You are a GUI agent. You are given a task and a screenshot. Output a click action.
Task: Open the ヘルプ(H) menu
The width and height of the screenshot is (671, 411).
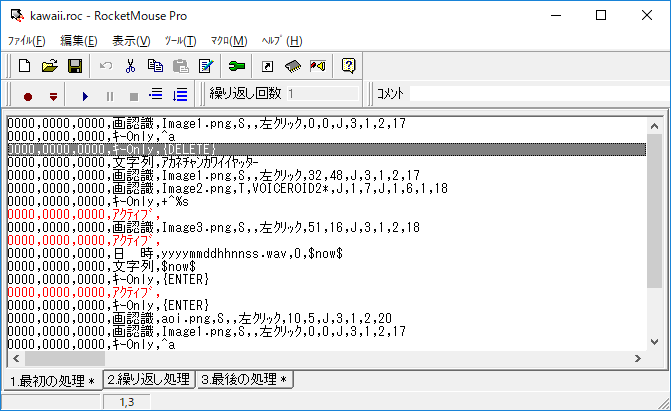(x=282, y=41)
